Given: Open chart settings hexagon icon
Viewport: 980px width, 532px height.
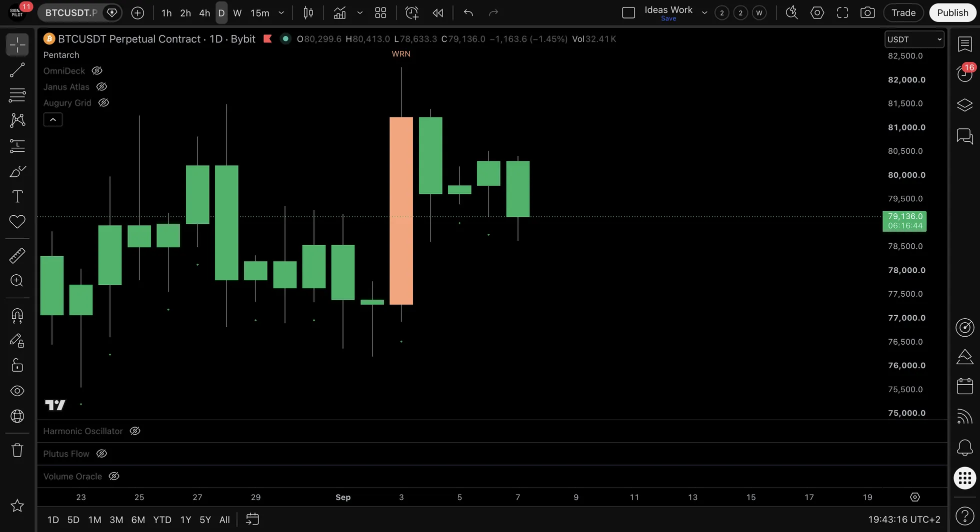Looking at the screenshot, I should point(817,13).
